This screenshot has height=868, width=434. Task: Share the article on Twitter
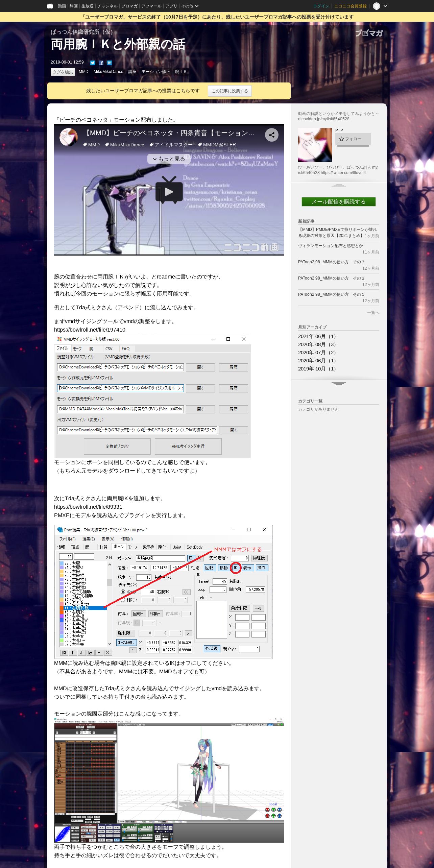(x=93, y=63)
